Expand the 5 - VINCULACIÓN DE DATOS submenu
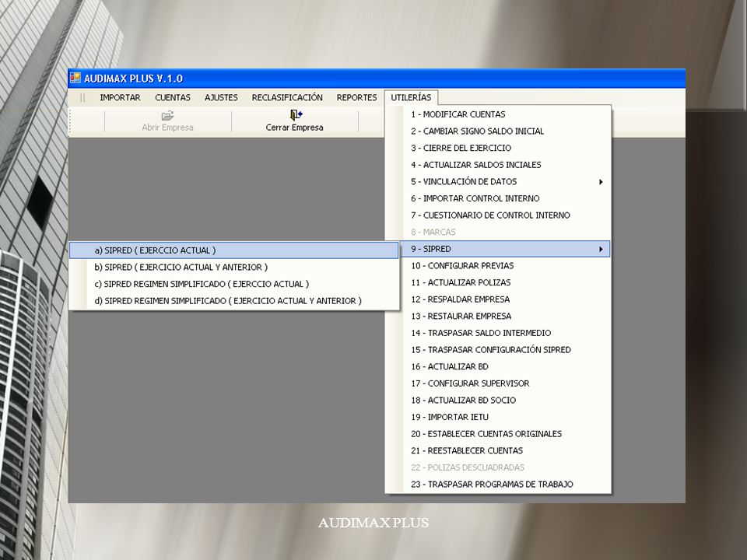 tap(498, 181)
